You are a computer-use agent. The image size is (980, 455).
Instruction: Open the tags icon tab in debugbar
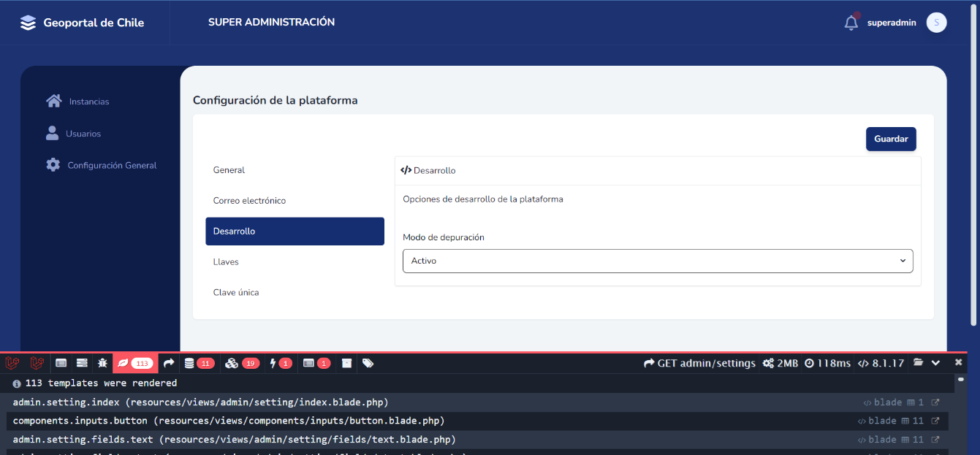[x=368, y=363]
